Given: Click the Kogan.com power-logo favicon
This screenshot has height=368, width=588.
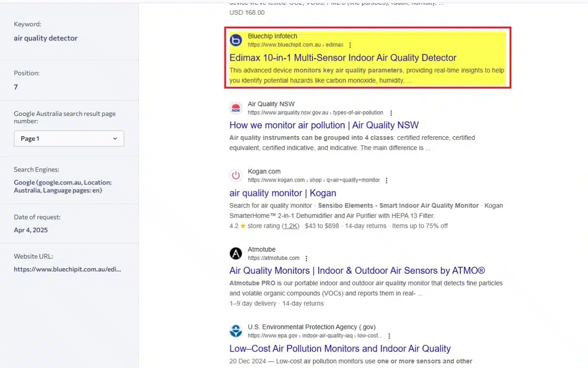Looking at the screenshot, I should tap(236, 175).
